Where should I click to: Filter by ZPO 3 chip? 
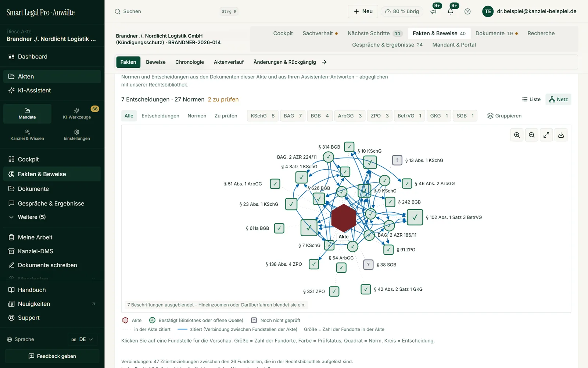(x=380, y=116)
